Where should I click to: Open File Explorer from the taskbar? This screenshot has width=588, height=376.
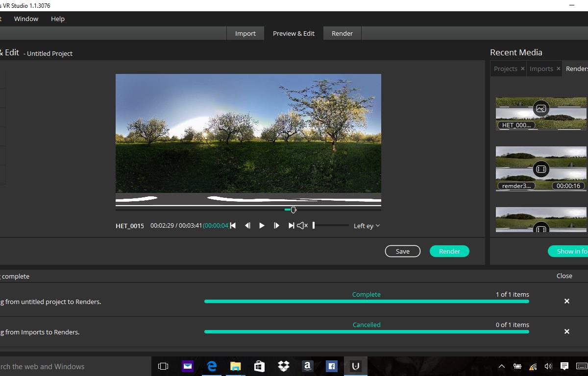(x=236, y=366)
